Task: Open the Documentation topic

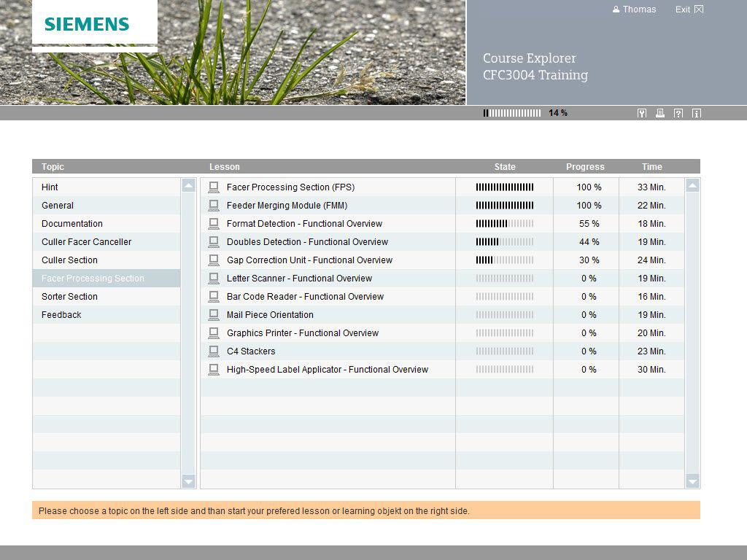Action: click(71, 224)
